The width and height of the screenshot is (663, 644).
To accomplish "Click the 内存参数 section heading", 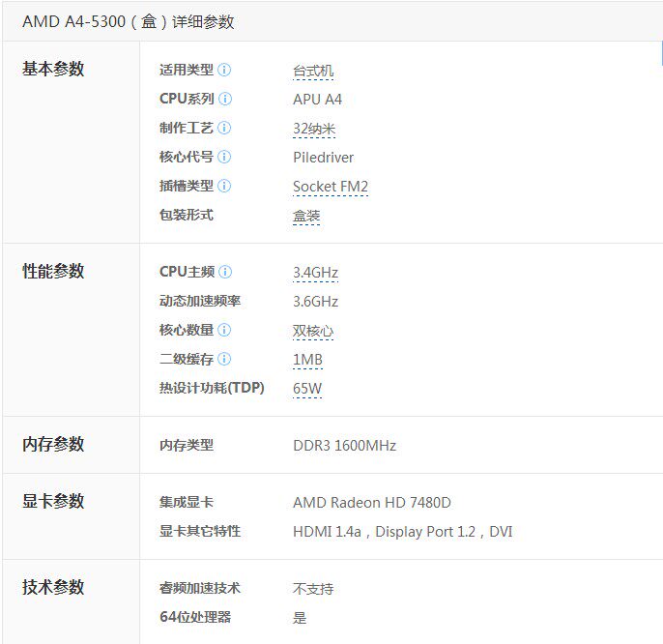I will [53, 444].
